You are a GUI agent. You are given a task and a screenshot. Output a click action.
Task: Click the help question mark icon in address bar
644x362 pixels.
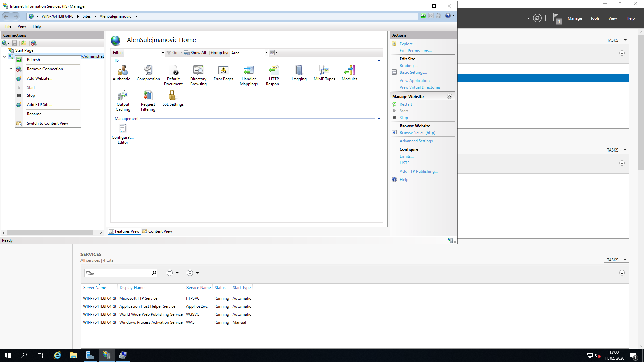coord(448,16)
